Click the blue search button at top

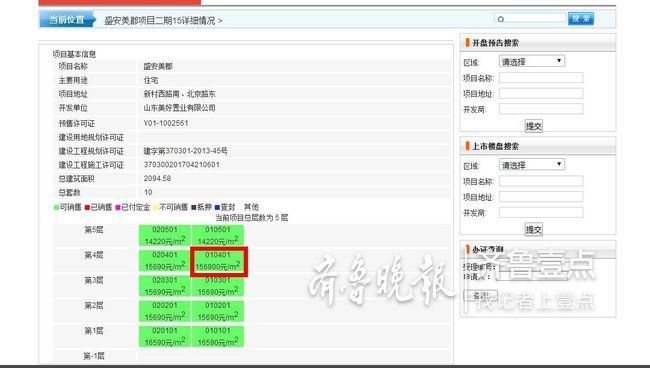580,19
